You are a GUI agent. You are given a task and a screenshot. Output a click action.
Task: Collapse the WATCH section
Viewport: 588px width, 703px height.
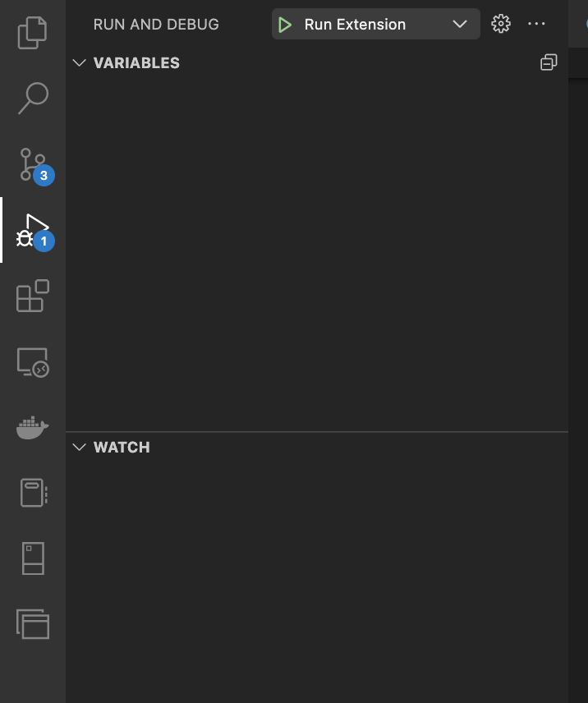click(78, 447)
